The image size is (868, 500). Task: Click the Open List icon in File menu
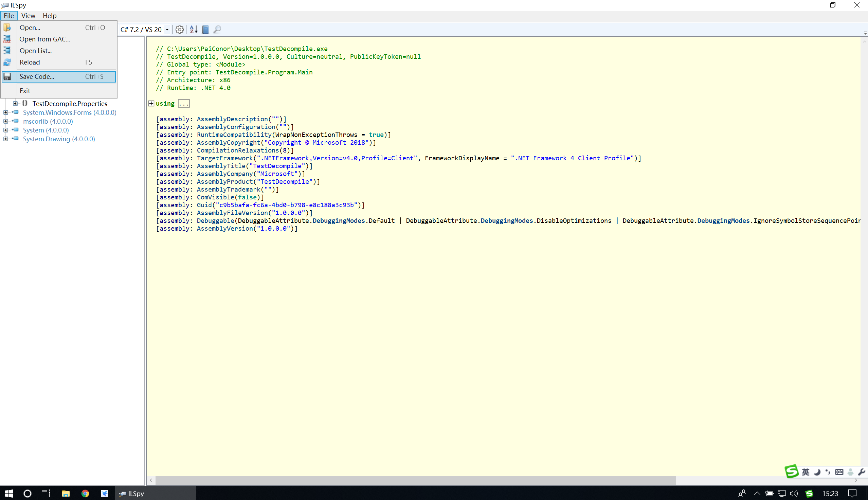coord(7,51)
